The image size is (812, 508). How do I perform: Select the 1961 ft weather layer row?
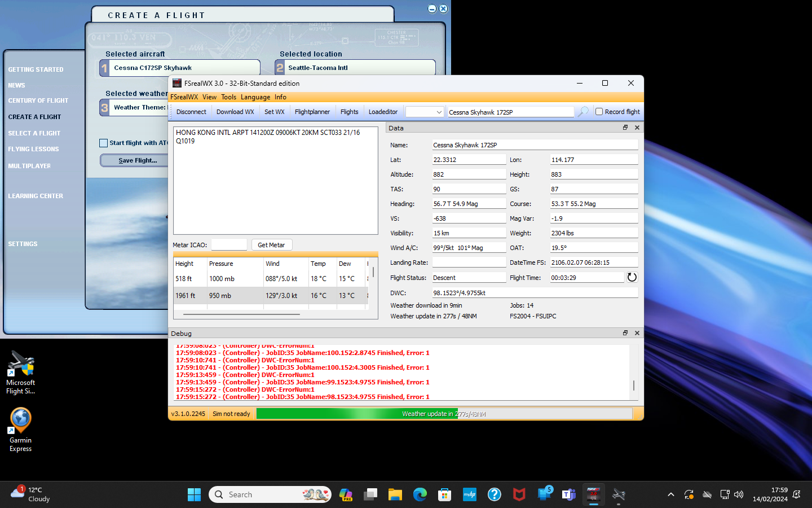click(271, 295)
